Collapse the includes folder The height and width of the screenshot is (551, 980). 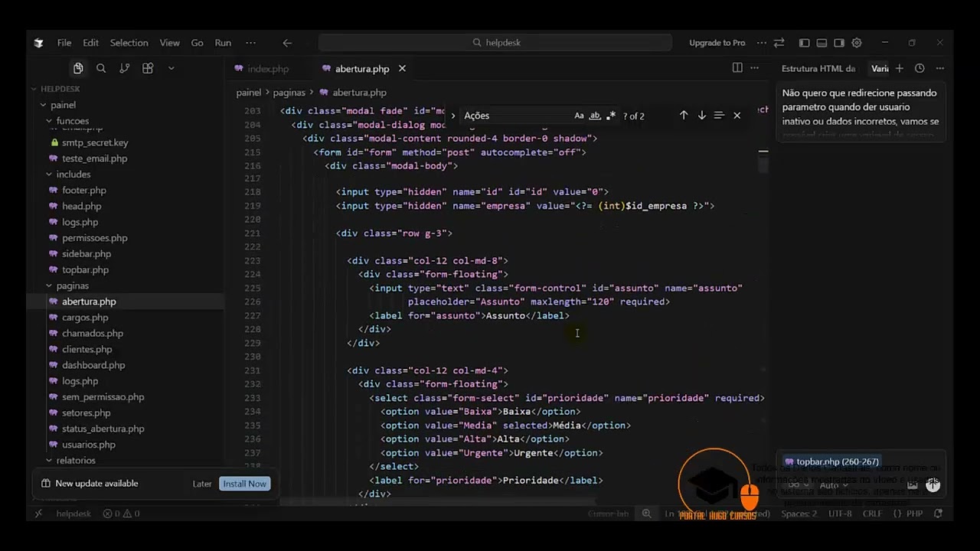[73, 174]
